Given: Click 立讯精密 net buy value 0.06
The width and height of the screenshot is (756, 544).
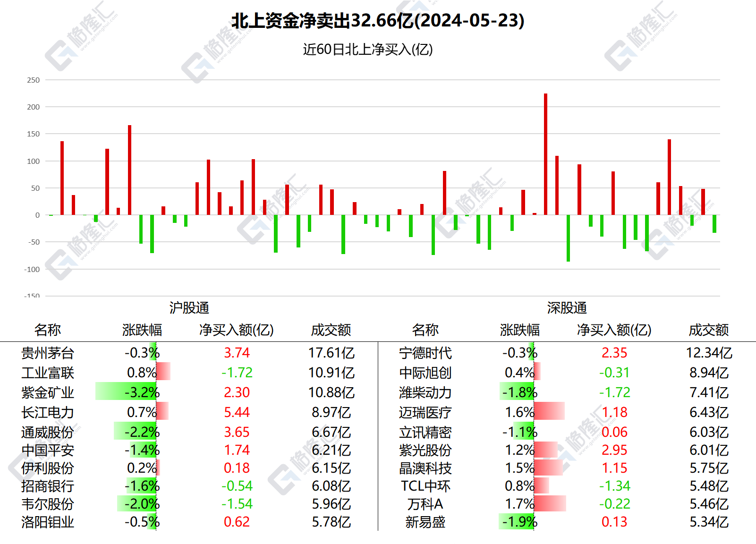Looking at the screenshot, I should click(614, 432).
